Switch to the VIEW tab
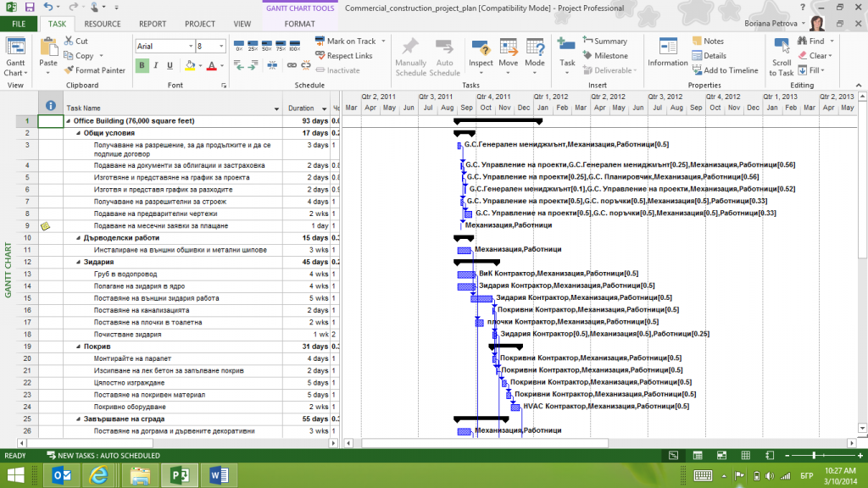 tap(242, 24)
